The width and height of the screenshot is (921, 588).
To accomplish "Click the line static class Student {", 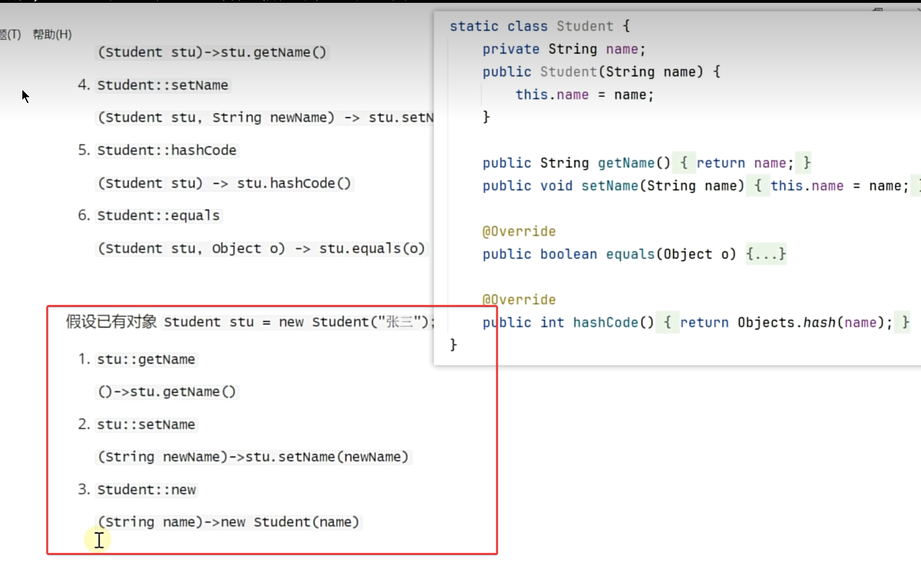I will pos(540,26).
